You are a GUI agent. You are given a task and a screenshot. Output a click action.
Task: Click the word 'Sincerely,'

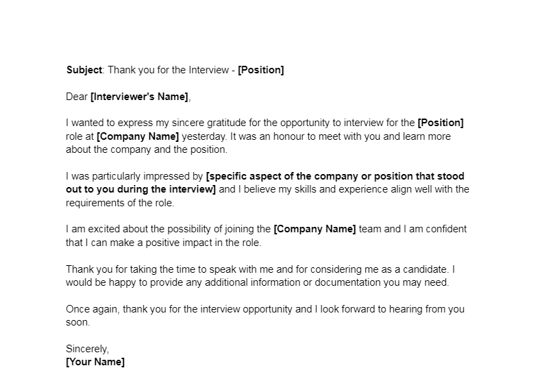coord(88,349)
